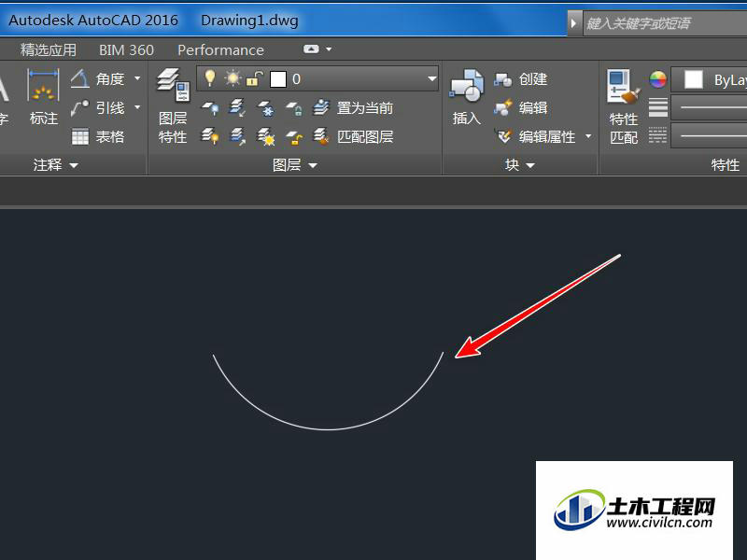
Task: Switch to the 精选应用 tab
Action: (x=49, y=50)
